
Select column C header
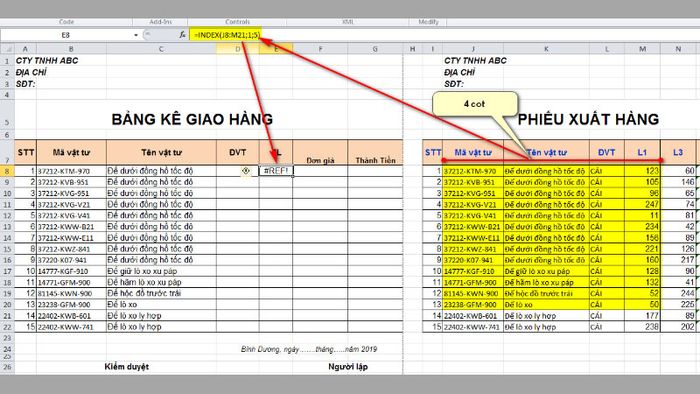coord(161,49)
